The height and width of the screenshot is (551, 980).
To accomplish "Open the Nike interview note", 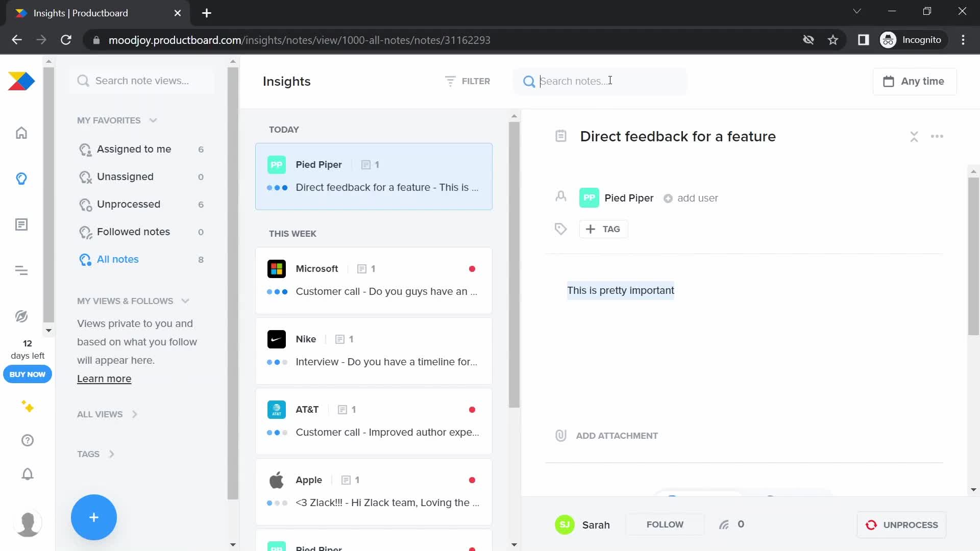I will [x=374, y=351].
